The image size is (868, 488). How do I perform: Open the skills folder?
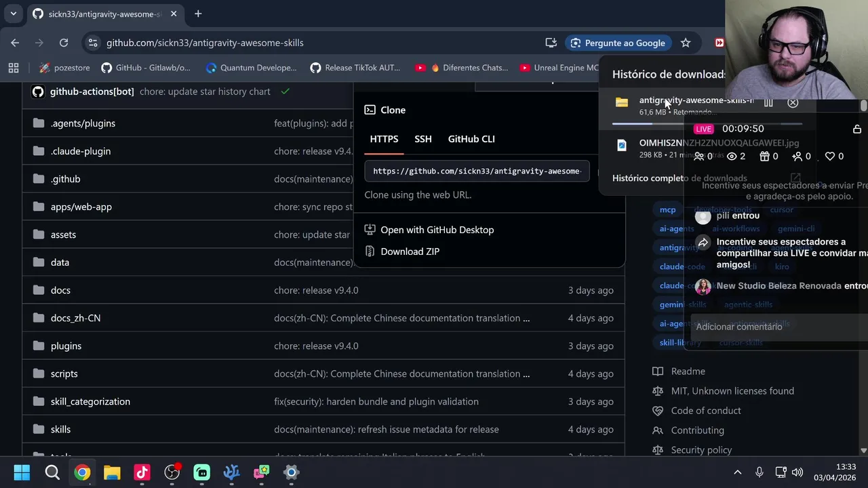tap(60, 429)
